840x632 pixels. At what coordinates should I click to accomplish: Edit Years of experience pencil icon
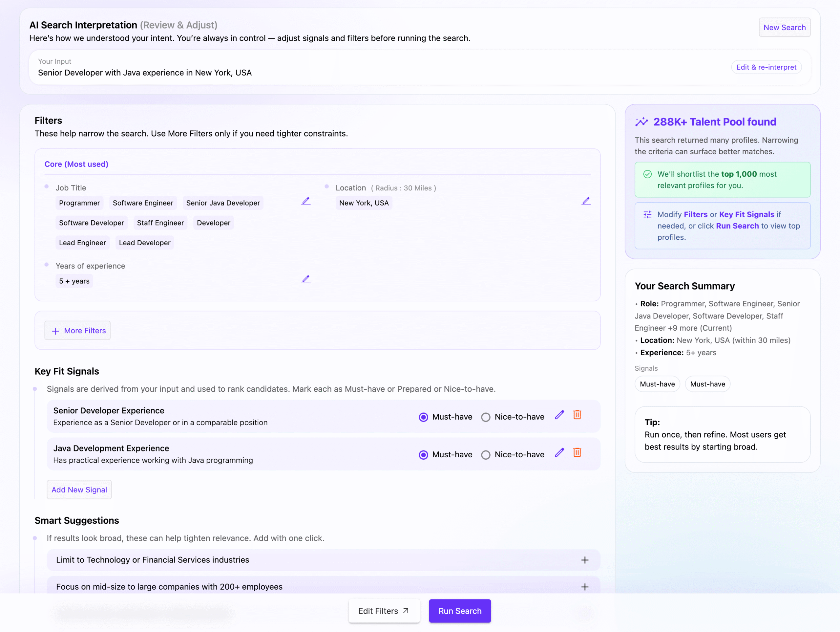(306, 279)
